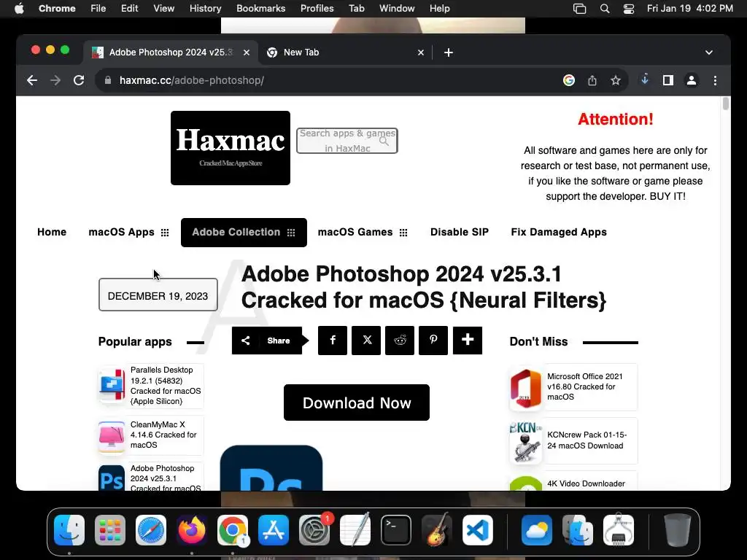Open the Disable SIP link
The width and height of the screenshot is (747, 560).
[460, 232]
